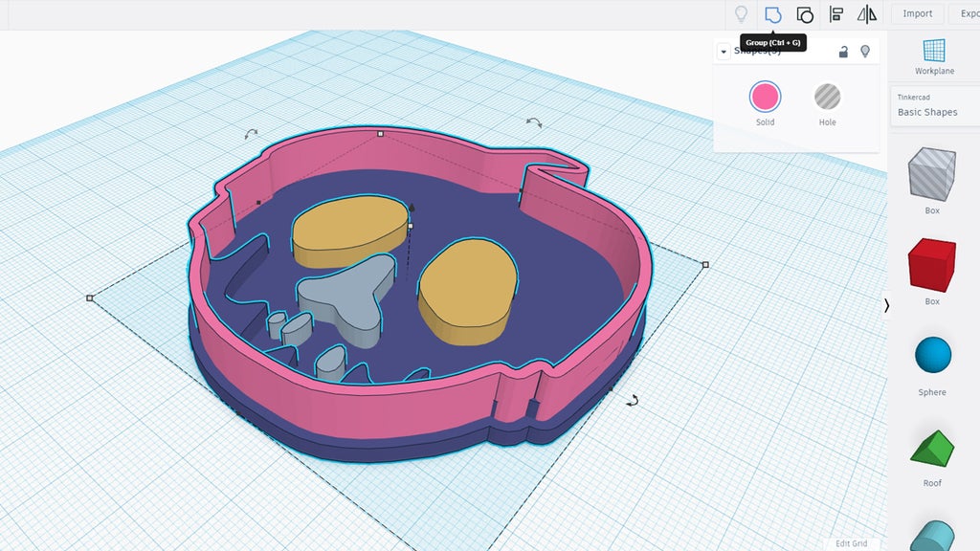The width and height of the screenshot is (980, 551).
Task: Collapse the Shapes inspector panel arrow
Action: tap(724, 52)
